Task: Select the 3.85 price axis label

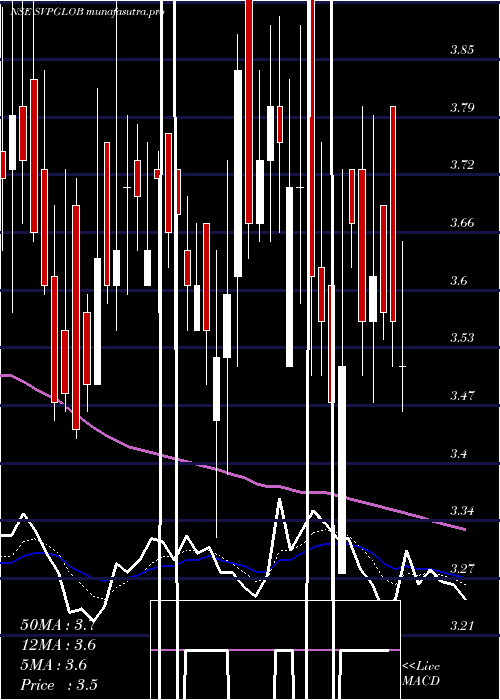Action: [462, 50]
